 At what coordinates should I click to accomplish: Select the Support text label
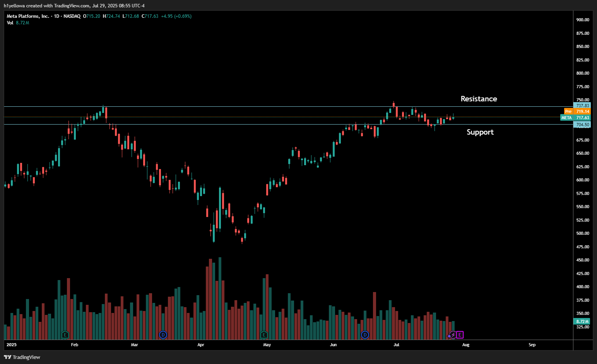point(480,132)
